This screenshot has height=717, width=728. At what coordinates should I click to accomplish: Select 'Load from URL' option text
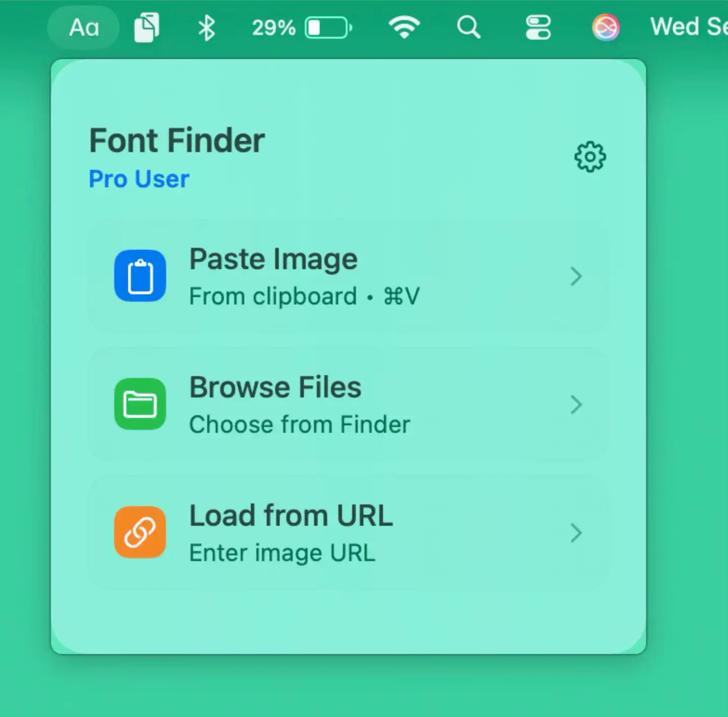tap(291, 516)
